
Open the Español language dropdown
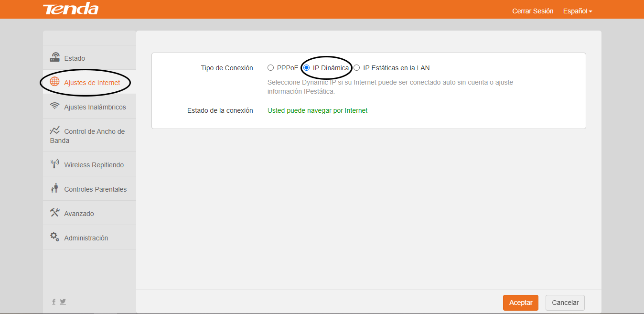577,11
